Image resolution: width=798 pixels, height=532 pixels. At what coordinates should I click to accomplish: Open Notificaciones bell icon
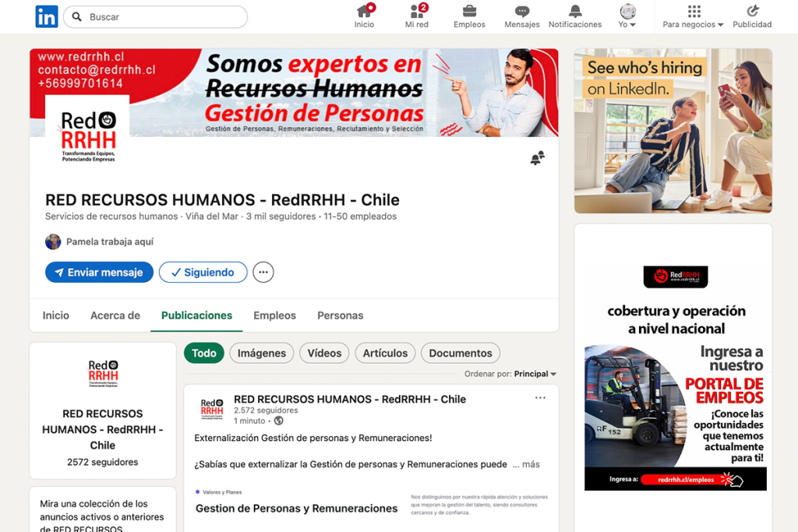click(575, 12)
